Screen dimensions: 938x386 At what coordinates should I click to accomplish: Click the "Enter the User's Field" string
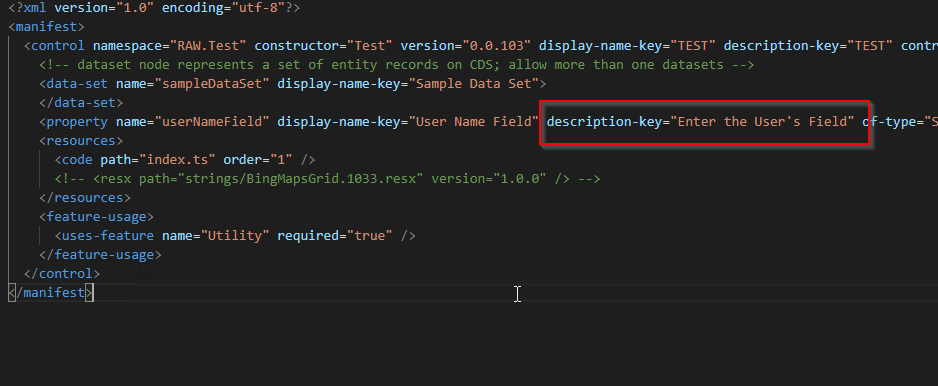tap(763, 121)
